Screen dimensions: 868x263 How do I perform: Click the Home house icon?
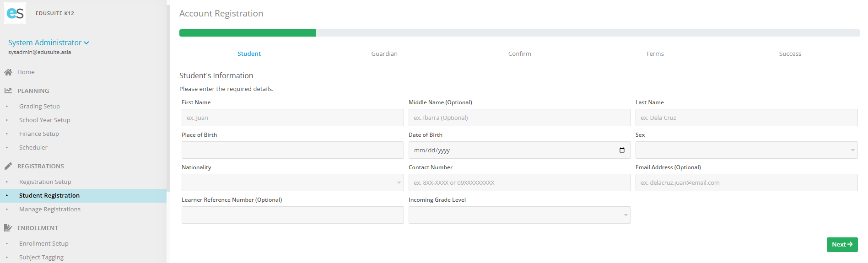[x=8, y=72]
